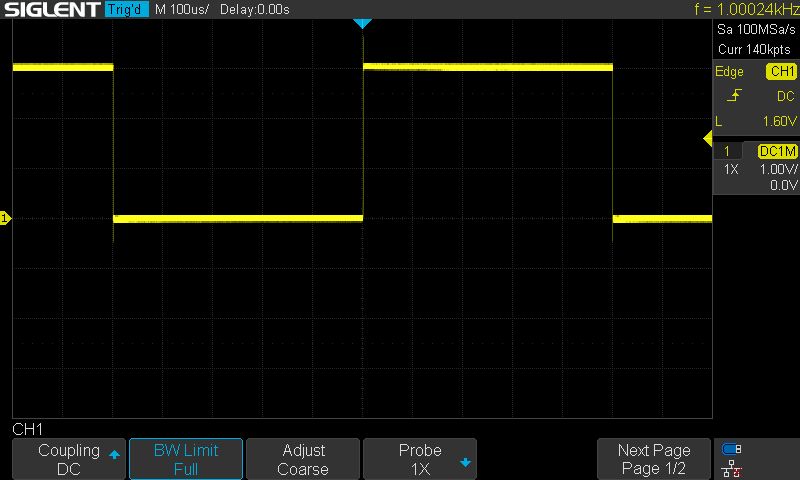Click the blue trigger position marker at top
The width and height of the screenshot is (800, 480).
tap(362, 23)
